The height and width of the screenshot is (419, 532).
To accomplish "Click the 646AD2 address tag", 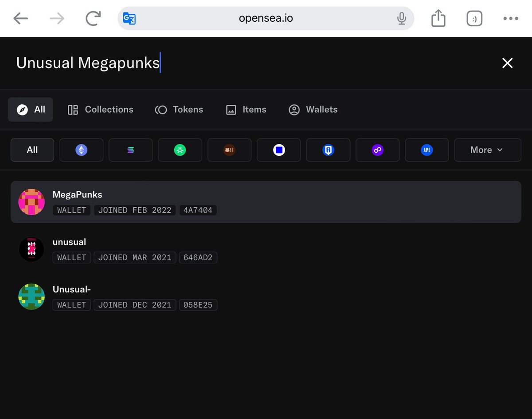I will click(198, 257).
